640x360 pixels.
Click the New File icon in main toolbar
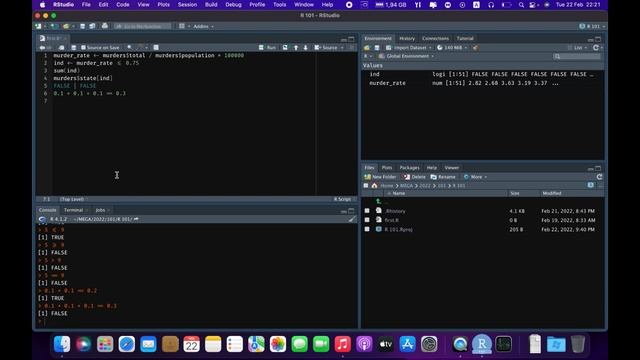39,26
